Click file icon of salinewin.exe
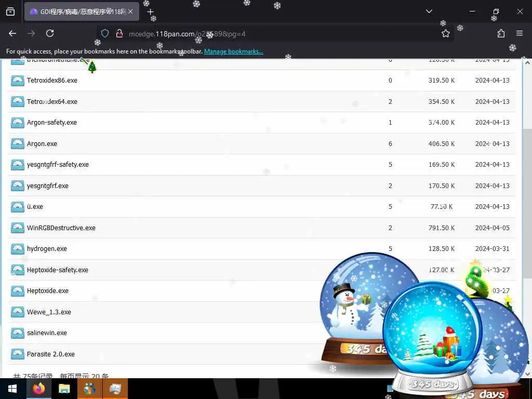Viewport: 532px width, 399px height. click(17, 333)
